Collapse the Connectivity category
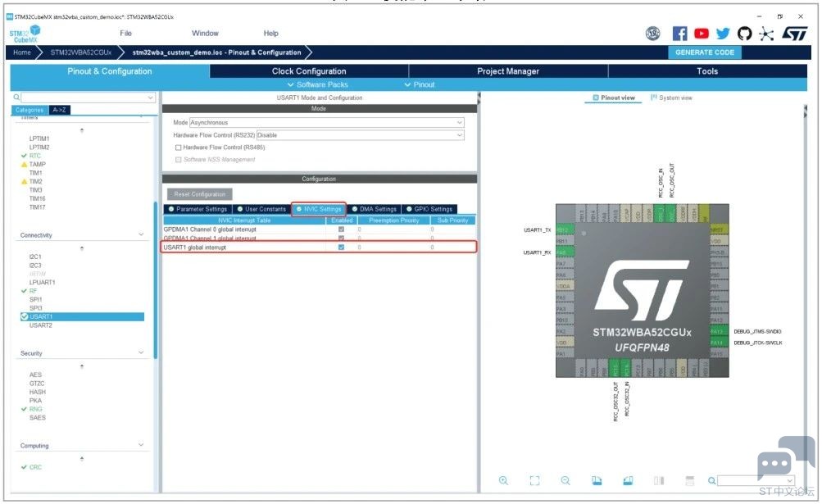 pos(140,234)
